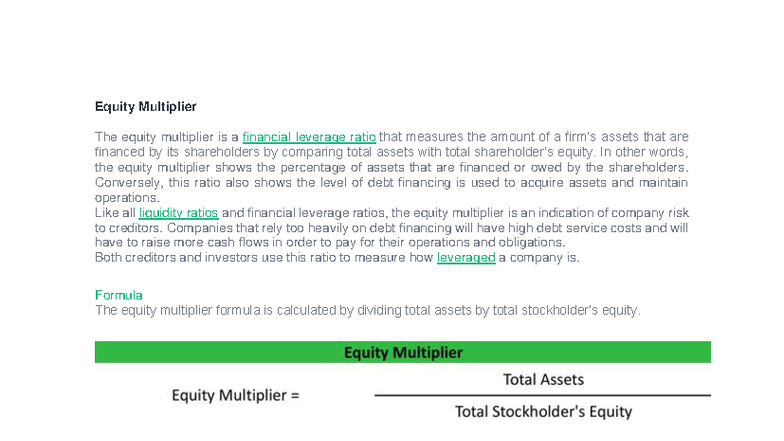784x441 pixels.
Task: Click the word "Like" before liquidity ratios
Action: pyautogui.click(x=105, y=213)
